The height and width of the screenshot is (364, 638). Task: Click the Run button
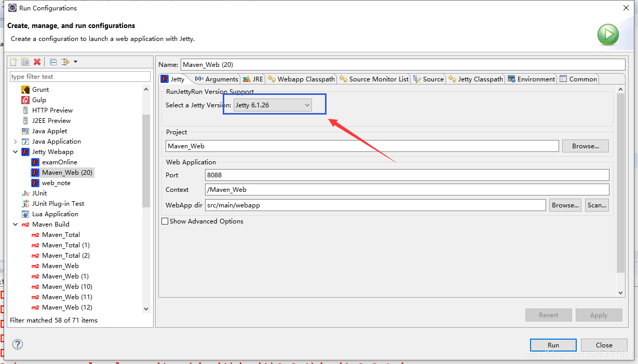click(553, 345)
